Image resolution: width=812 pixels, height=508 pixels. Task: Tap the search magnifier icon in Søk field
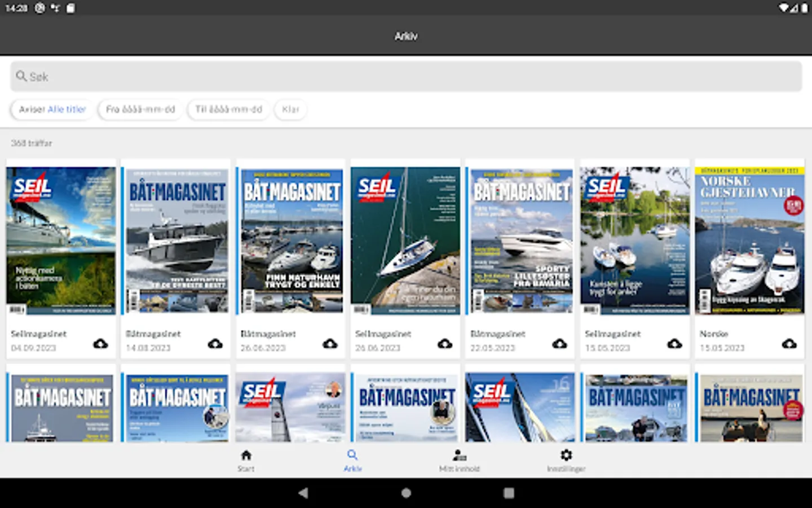click(21, 76)
